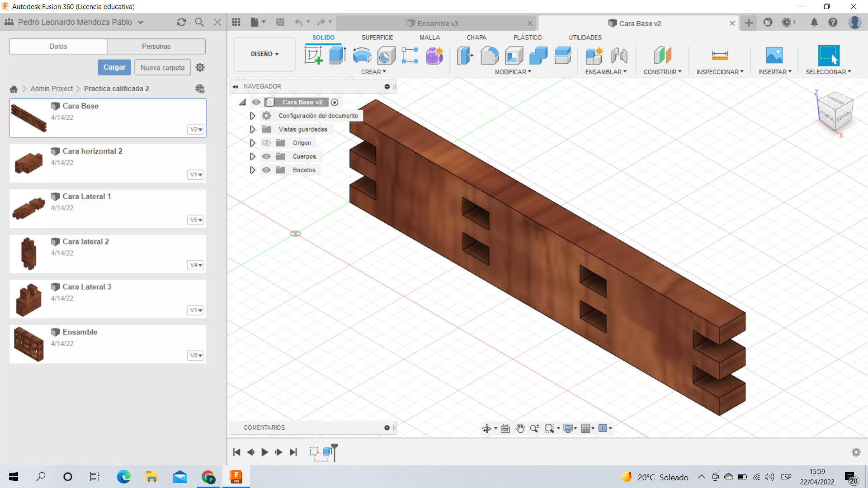868x488 pixels.
Task: Toggle visibility of Bocetos folder
Action: pyautogui.click(x=266, y=170)
